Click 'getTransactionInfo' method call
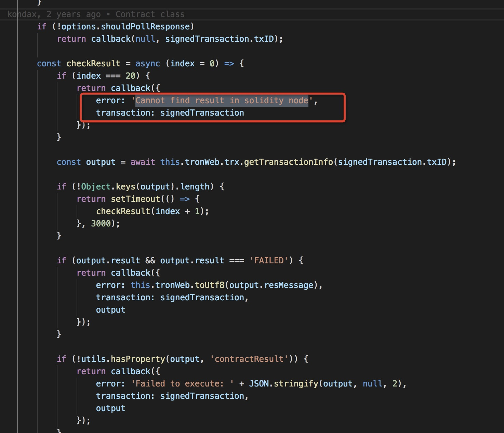The image size is (504, 433). tap(289, 162)
